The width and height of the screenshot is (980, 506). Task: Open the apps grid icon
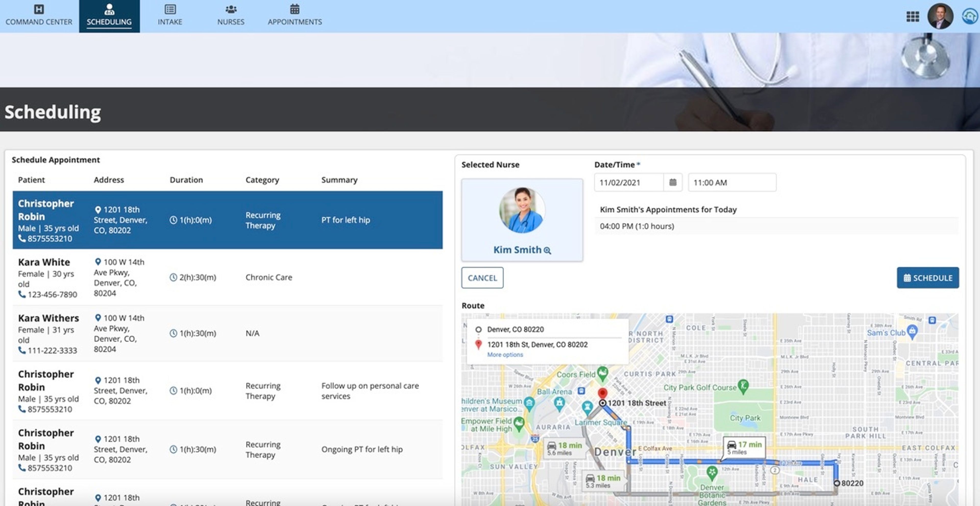pyautogui.click(x=912, y=16)
